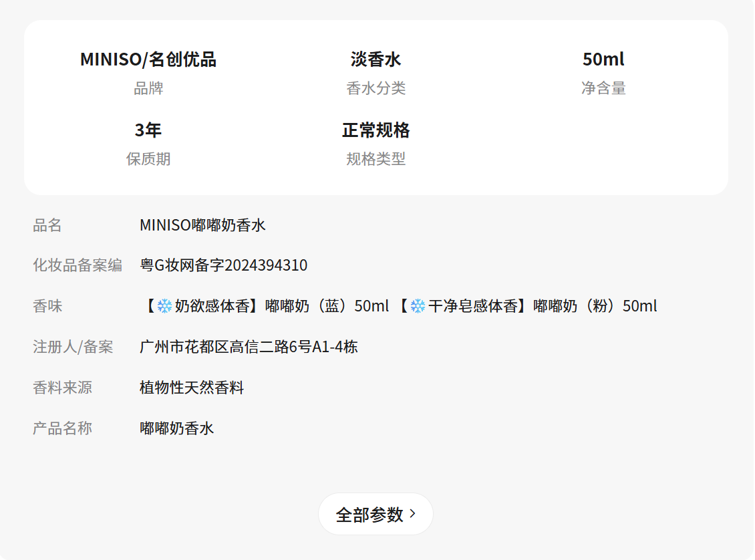755x560 pixels.
Task: Select the 植物性天然香料 fragrance source value
Action: point(192,388)
